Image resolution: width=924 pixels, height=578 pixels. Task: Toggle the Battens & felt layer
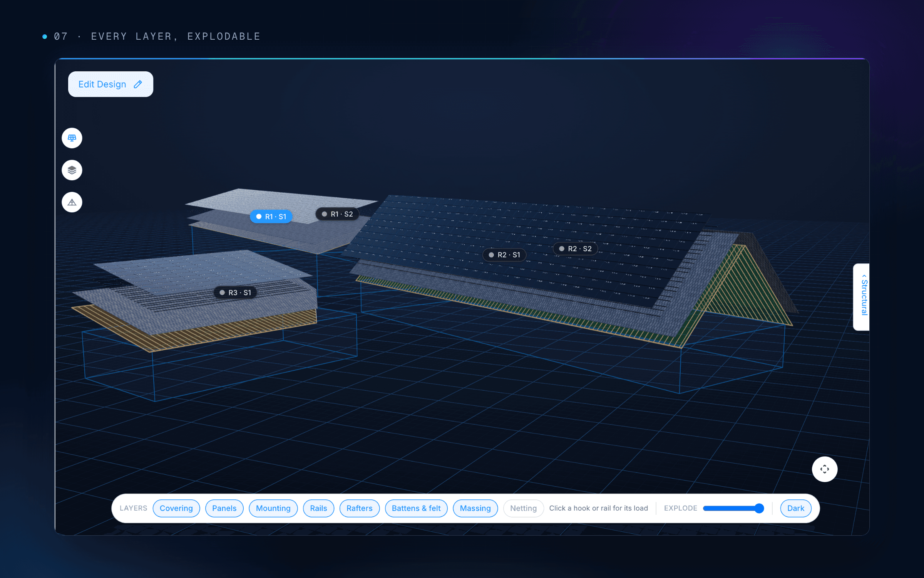pyautogui.click(x=416, y=508)
